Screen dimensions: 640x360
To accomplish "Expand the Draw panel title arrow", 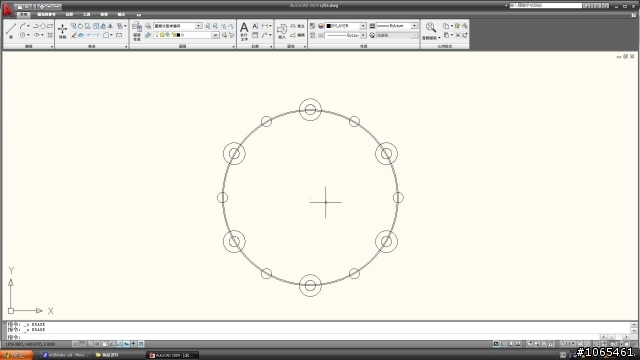I will click(52, 47).
